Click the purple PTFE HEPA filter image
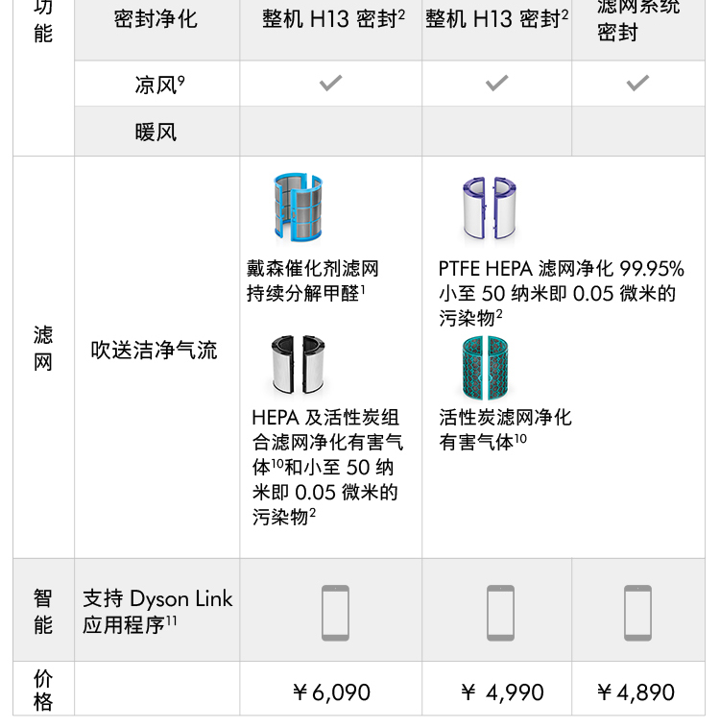 487,208
